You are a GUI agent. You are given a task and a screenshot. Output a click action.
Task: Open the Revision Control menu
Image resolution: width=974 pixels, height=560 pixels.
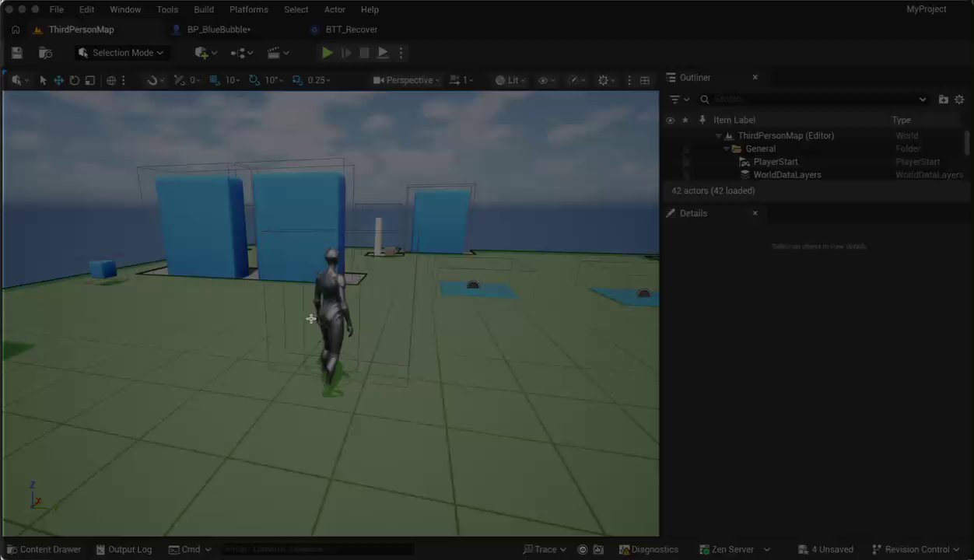click(916, 549)
